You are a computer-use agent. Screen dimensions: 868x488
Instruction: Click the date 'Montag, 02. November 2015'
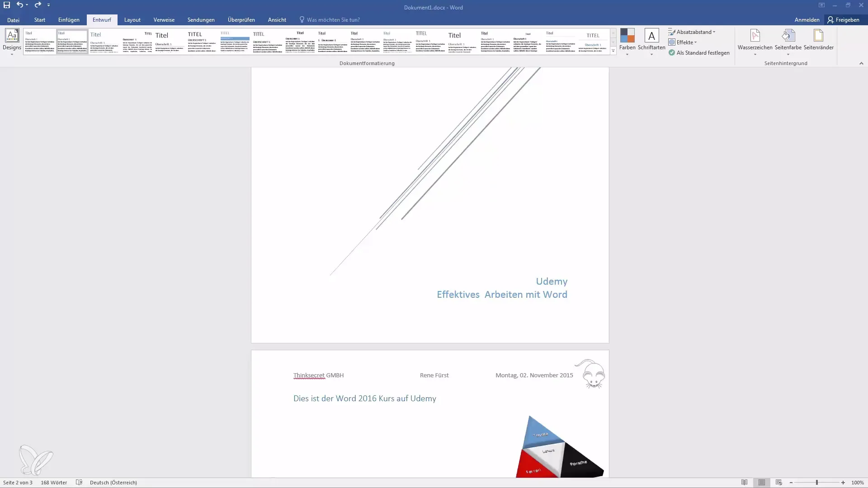click(x=534, y=375)
